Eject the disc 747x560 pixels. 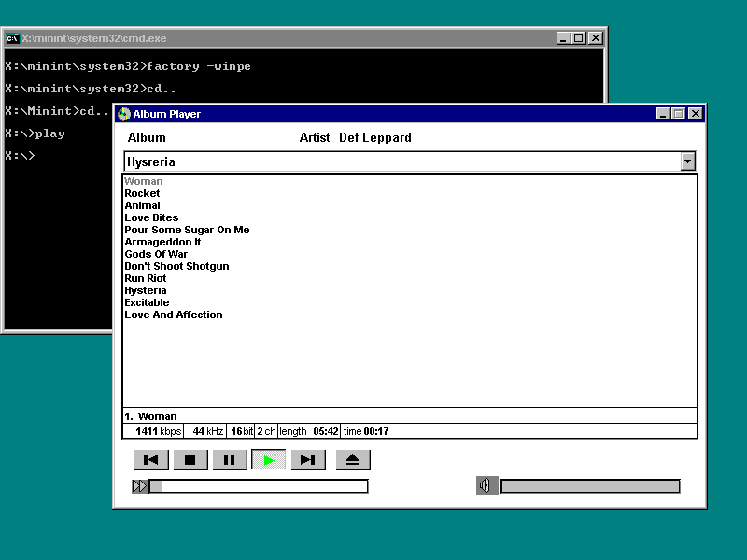click(353, 459)
